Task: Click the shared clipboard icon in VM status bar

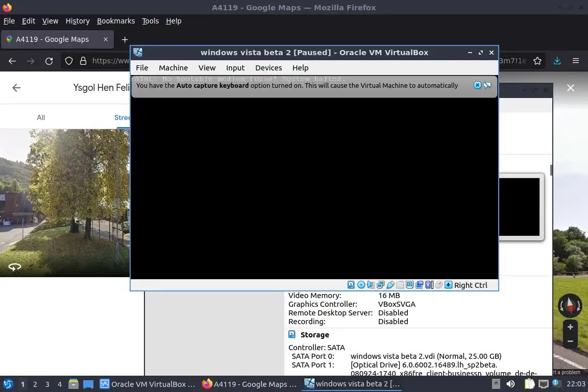Action: (419, 285)
